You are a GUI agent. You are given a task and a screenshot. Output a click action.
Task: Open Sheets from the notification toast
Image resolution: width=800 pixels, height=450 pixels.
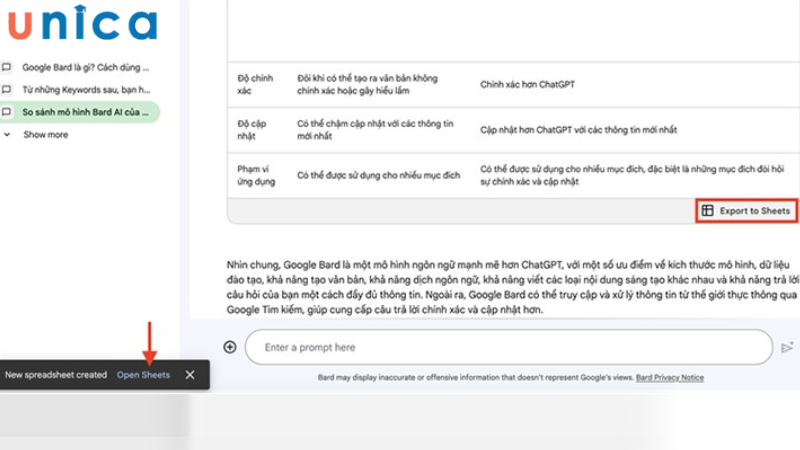pos(143,374)
